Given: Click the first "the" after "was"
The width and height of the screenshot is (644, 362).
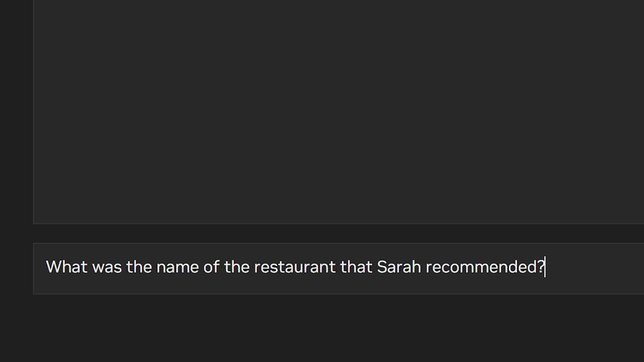Looking at the screenshot, I should [x=139, y=267].
